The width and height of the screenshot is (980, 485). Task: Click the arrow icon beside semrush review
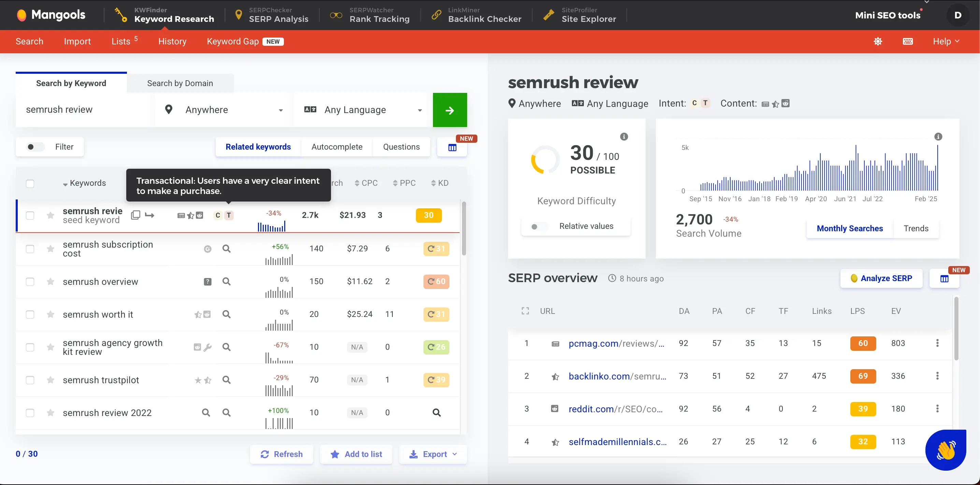pos(149,216)
